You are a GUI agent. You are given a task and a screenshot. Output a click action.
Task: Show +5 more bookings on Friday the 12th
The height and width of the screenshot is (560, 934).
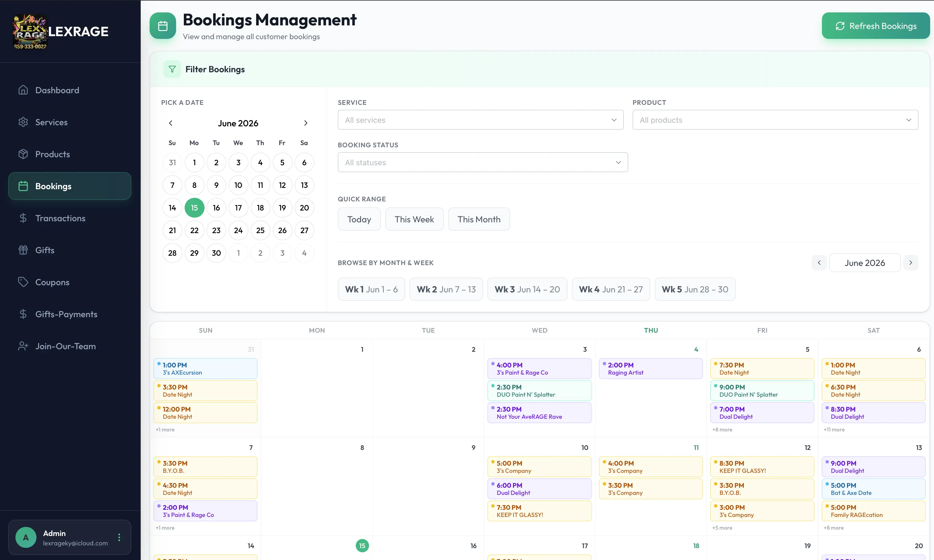722,527
